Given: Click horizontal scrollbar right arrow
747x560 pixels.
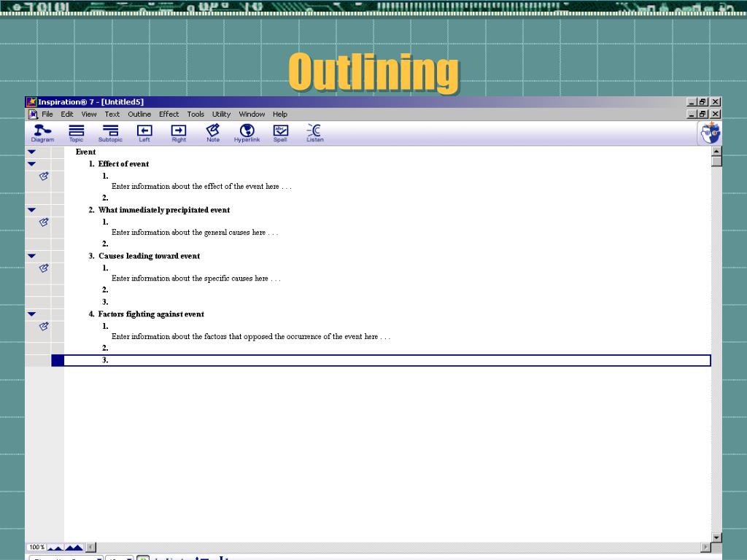Looking at the screenshot, I should point(705,548).
